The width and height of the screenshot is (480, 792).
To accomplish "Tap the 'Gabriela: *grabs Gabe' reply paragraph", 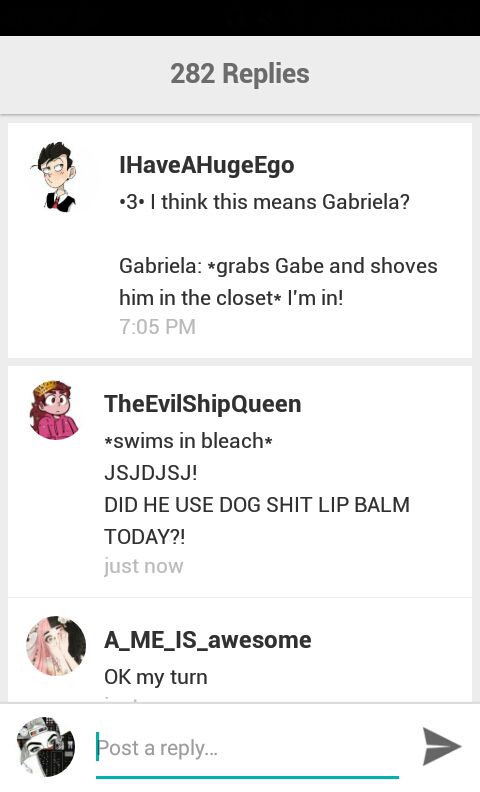I will coord(278,282).
